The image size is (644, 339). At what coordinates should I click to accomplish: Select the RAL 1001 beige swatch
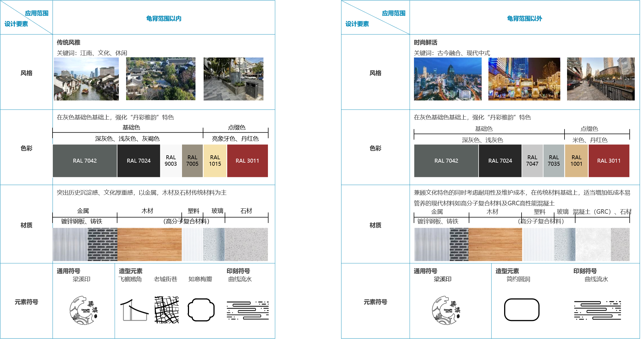tap(576, 161)
